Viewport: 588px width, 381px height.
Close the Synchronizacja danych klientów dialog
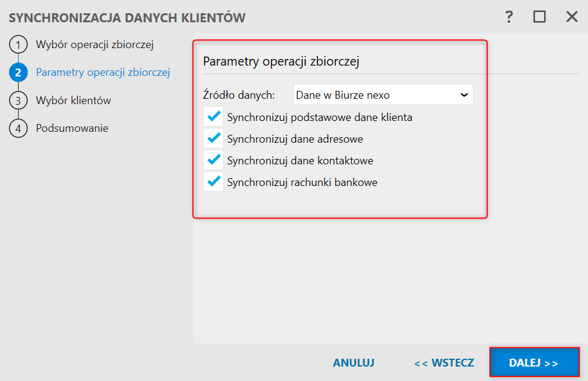pos(572,17)
